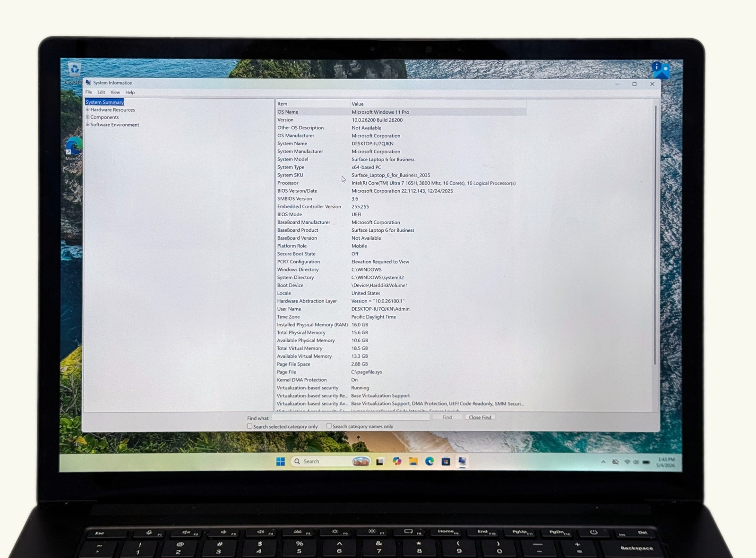Click the crossed-out tray icon beside the chevron
The height and width of the screenshot is (558, 756).
tap(615, 462)
